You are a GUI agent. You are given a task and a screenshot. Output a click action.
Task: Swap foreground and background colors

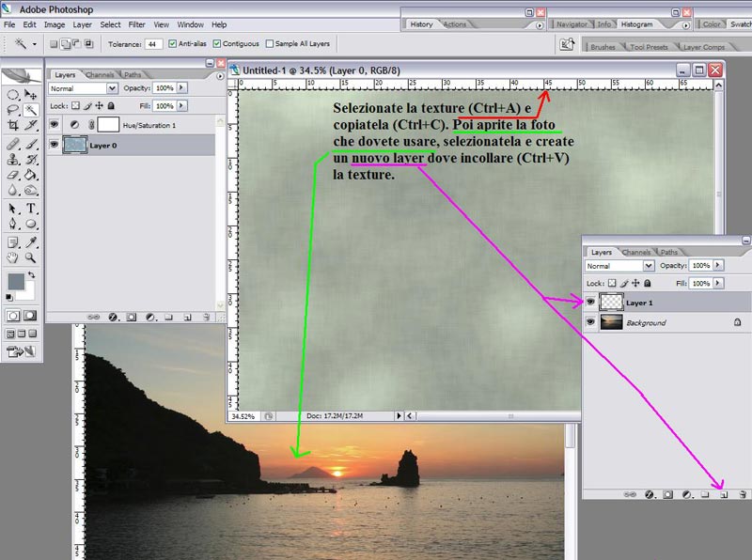[32, 274]
